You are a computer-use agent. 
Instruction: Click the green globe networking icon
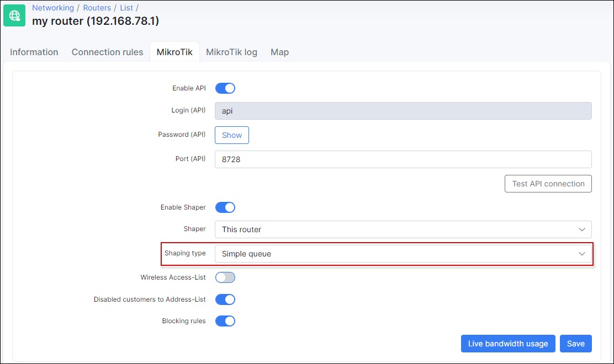pyautogui.click(x=14, y=15)
